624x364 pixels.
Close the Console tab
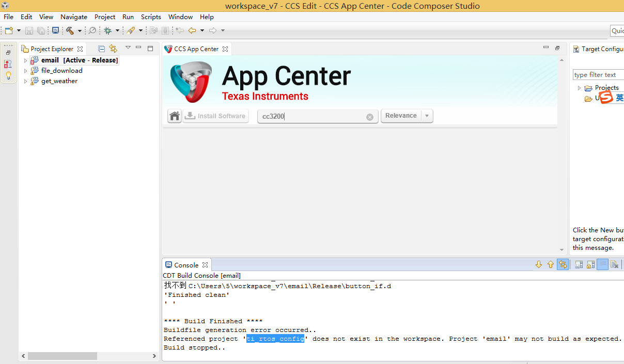point(205,265)
